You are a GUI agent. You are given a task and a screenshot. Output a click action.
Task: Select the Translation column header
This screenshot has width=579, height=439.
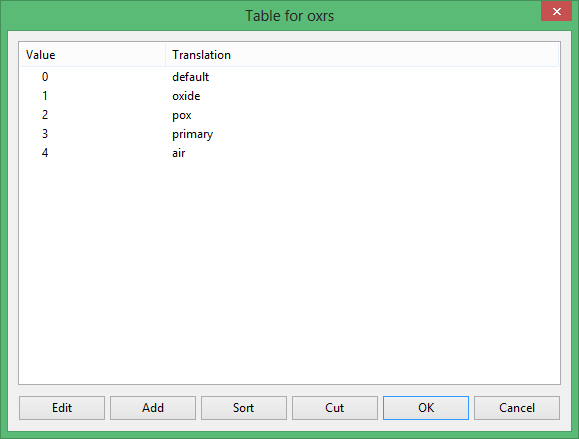click(x=362, y=55)
